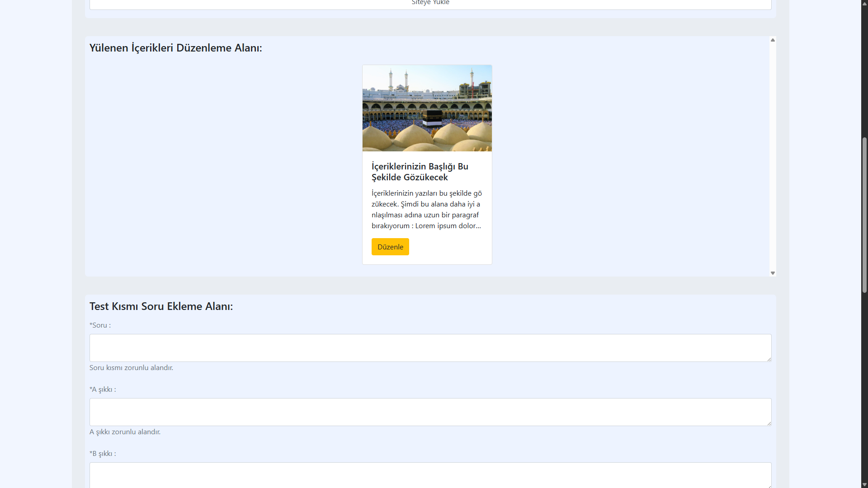Click the main page scrollbar thumb
Viewport: 868px width, 488px height.
[x=864, y=215]
